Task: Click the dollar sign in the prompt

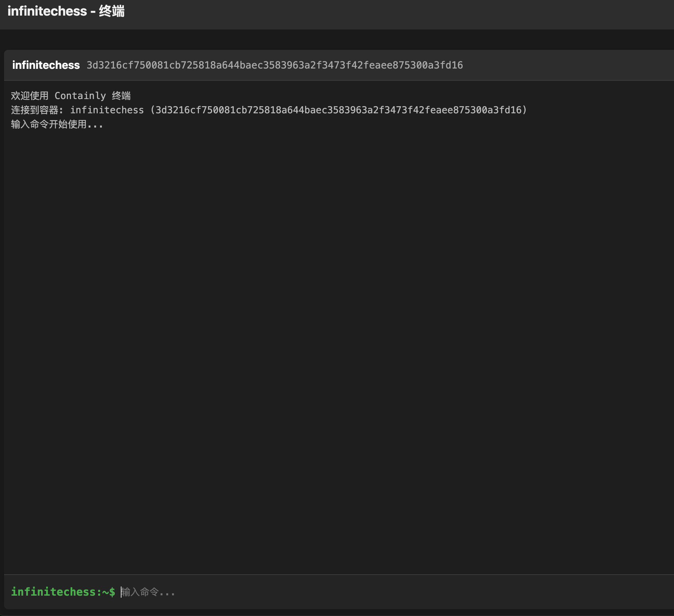Action: [x=112, y=592]
